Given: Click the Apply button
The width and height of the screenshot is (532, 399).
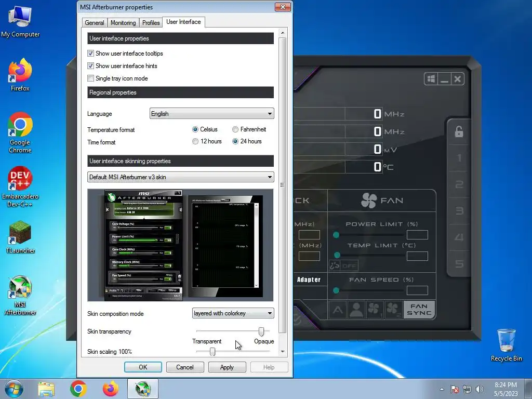Looking at the screenshot, I should 227,367.
